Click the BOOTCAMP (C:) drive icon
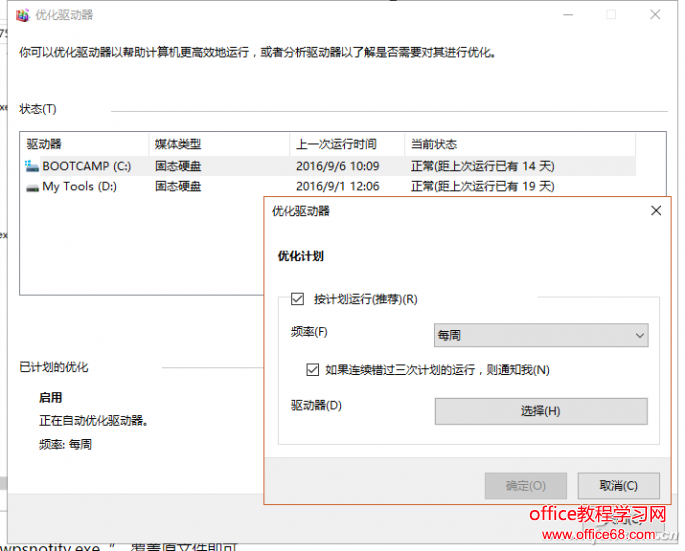Image resolution: width=685 pixels, height=551 pixels. (32, 166)
